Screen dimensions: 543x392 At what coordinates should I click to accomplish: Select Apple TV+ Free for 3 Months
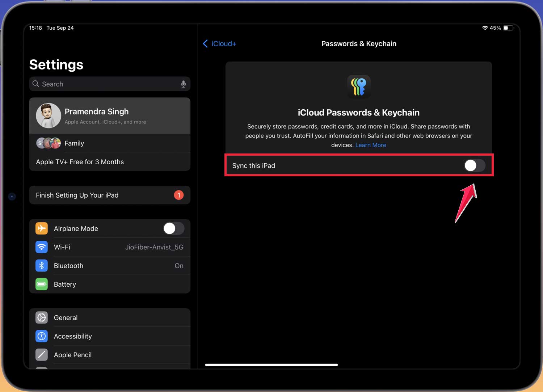80,162
